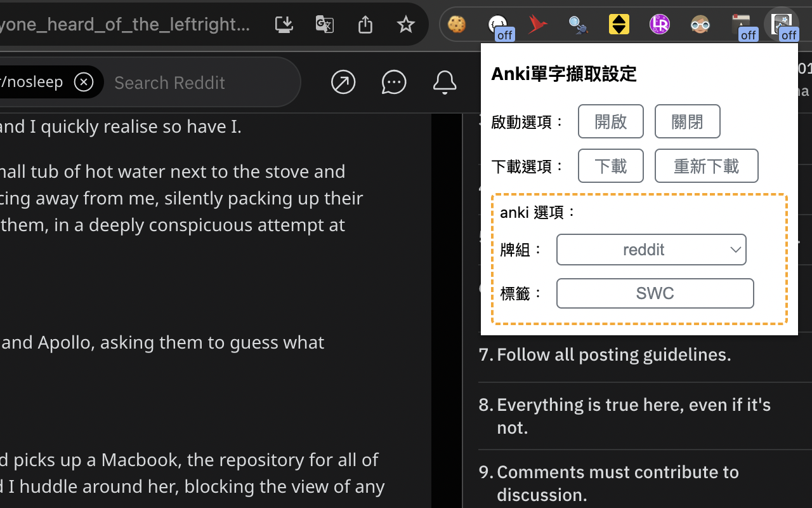The image size is (812, 508).
Task: Open Reddit notifications bell
Action: pyautogui.click(x=445, y=82)
